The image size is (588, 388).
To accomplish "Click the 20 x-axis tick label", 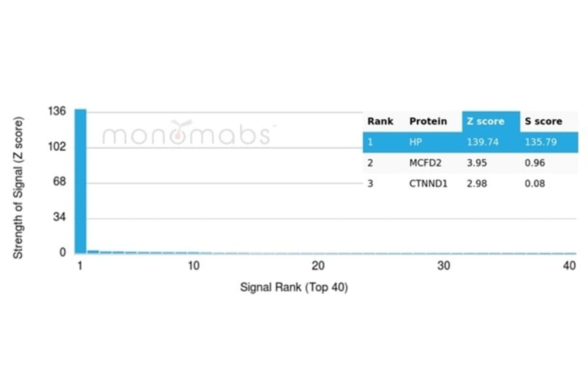I will point(318,266).
